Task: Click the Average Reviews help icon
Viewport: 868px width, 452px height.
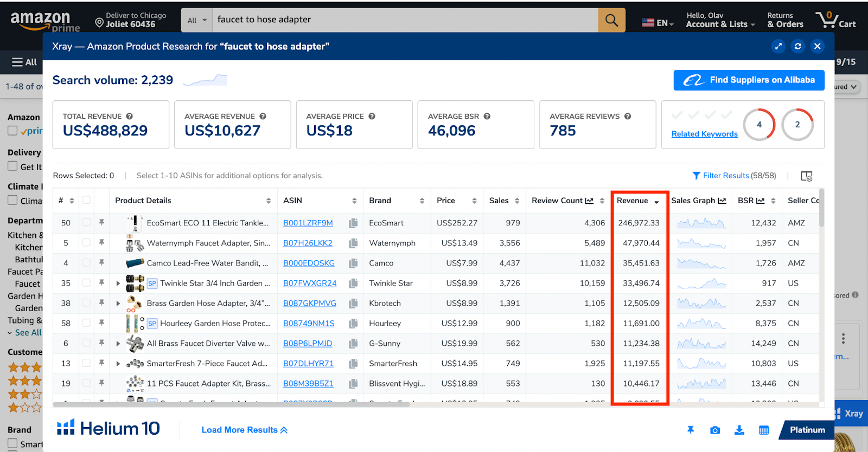Action: pyautogui.click(x=628, y=116)
